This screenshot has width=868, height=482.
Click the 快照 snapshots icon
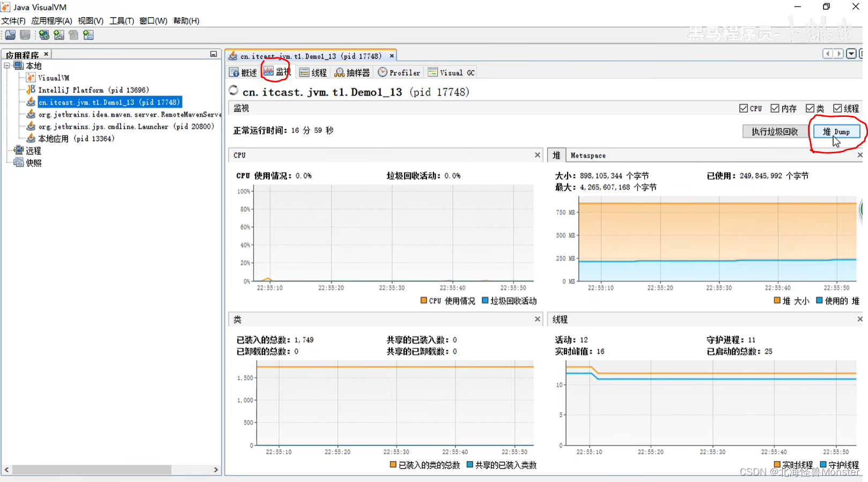(x=19, y=162)
